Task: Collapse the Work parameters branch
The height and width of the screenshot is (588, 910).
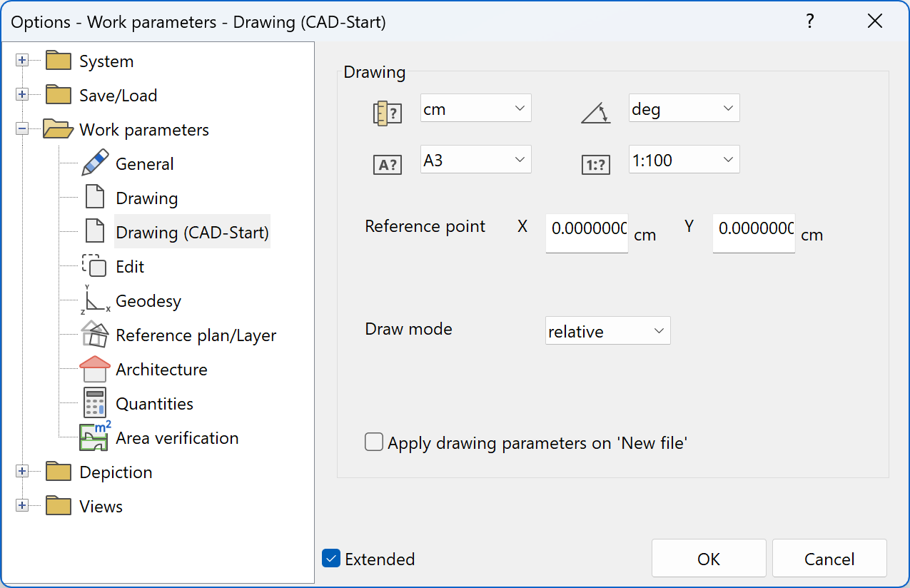Action: click(22, 129)
